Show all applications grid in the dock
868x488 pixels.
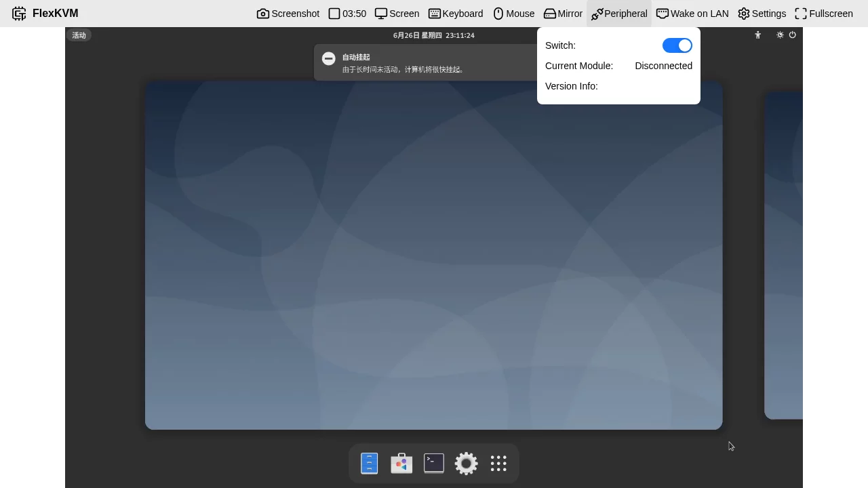pyautogui.click(x=498, y=464)
